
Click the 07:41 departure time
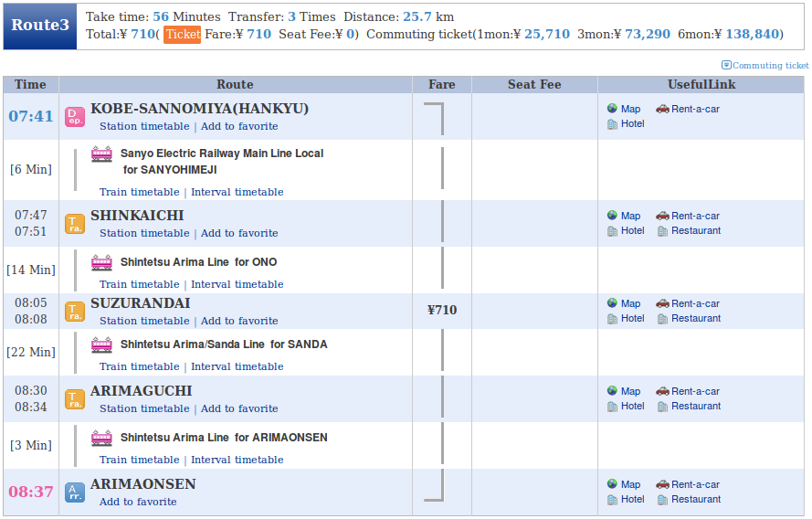(31, 116)
